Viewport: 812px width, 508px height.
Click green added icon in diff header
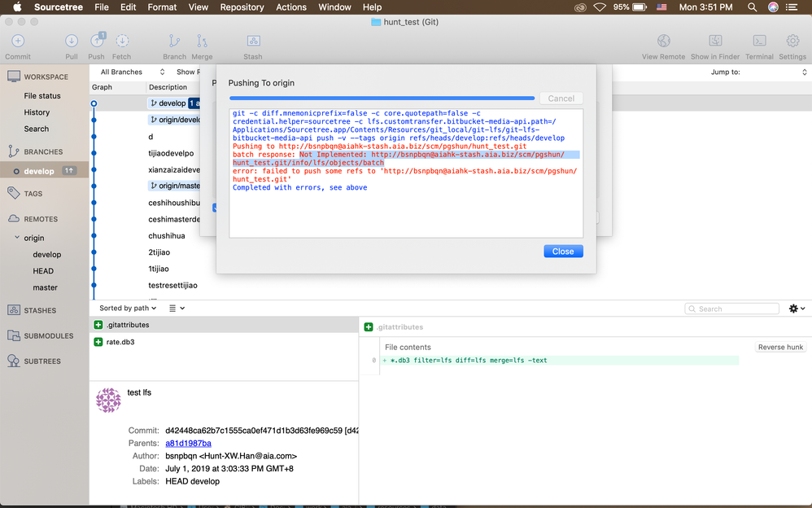pyautogui.click(x=369, y=327)
